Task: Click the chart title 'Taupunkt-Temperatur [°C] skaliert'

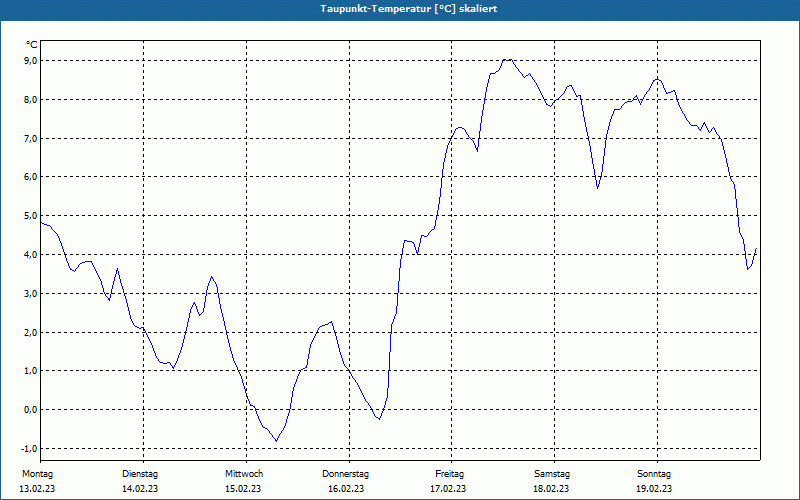Action: [408, 9]
